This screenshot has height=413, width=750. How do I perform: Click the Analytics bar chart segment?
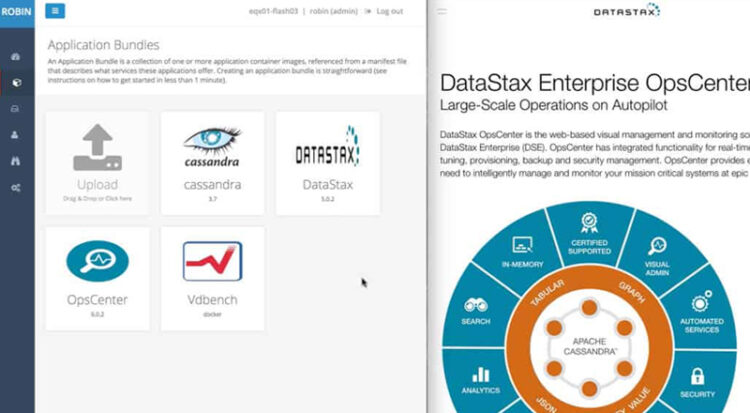click(x=480, y=380)
